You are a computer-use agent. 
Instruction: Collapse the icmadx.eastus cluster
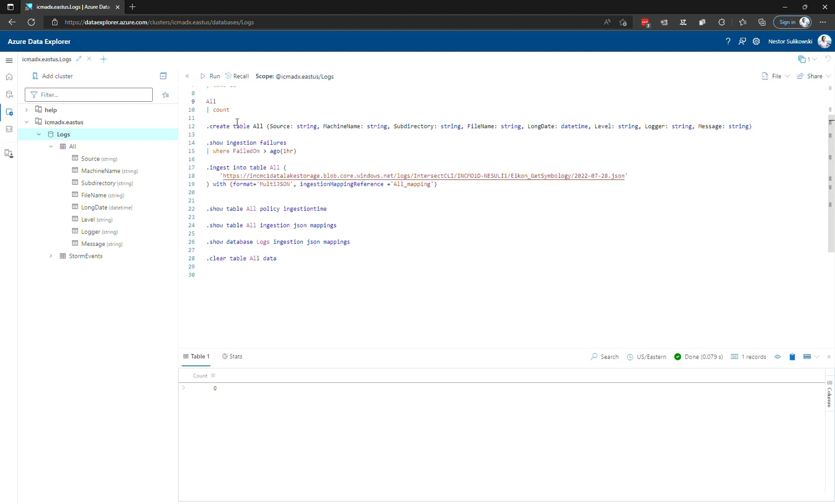pos(27,122)
